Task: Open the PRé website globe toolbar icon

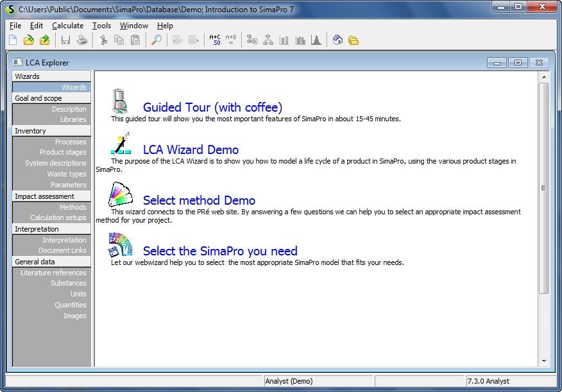Action: coord(337,40)
